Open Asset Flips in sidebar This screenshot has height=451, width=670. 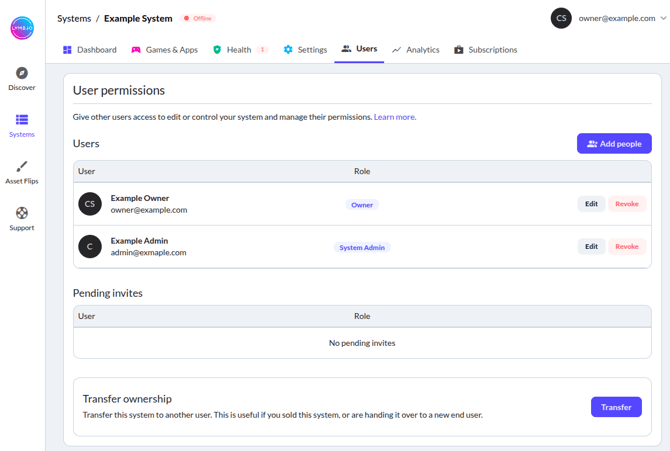coord(22,172)
